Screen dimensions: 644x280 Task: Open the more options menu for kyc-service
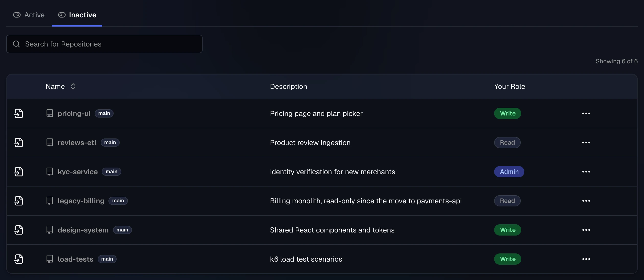(x=586, y=172)
